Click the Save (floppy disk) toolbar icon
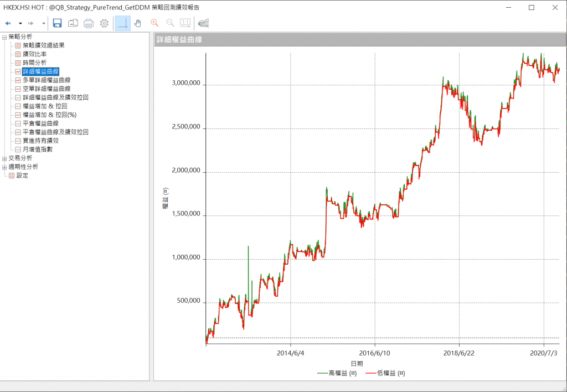567x392 pixels. click(57, 23)
